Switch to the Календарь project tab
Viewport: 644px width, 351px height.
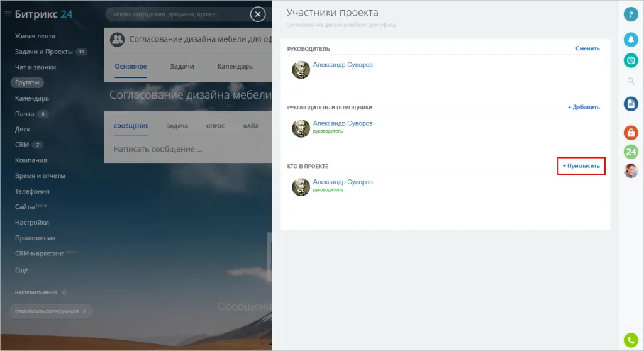click(235, 66)
